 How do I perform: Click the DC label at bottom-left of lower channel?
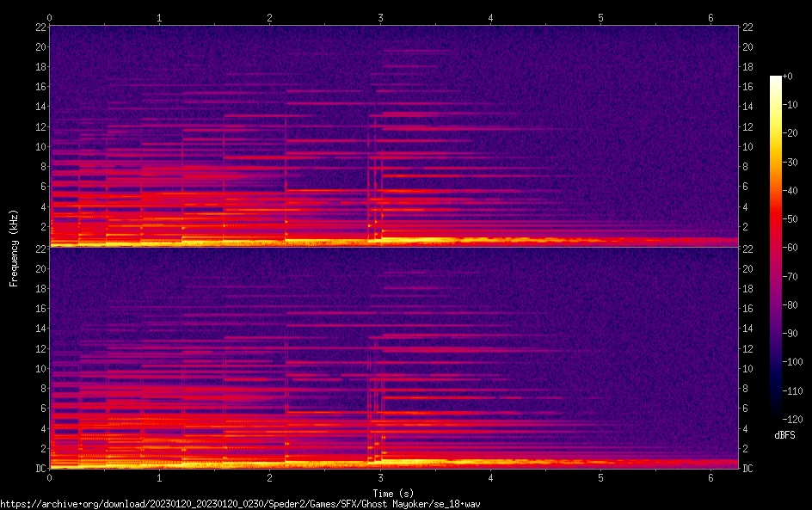[x=40, y=469]
